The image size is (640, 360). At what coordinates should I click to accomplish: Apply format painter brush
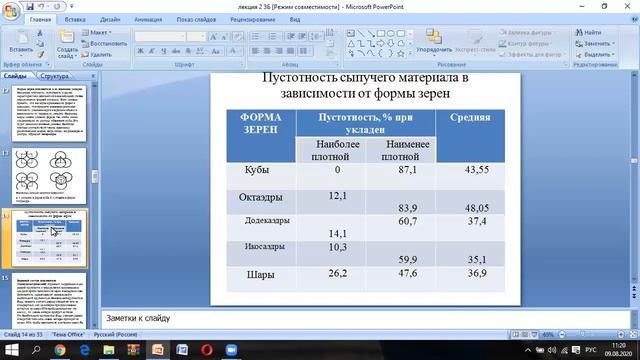[40, 54]
